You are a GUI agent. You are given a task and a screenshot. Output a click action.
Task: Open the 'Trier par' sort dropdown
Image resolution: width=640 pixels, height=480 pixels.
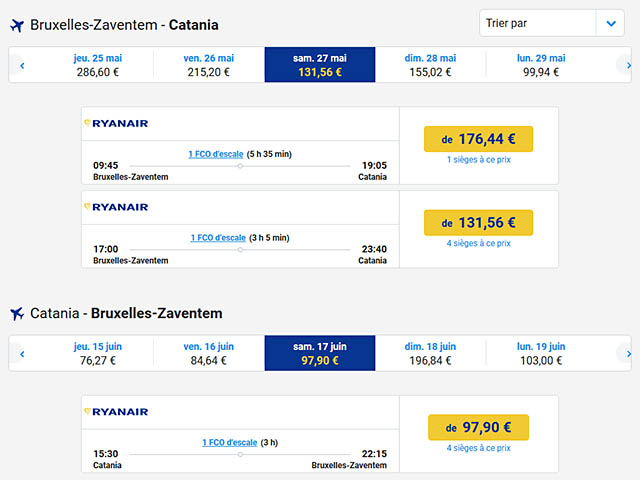click(x=538, y=23)
